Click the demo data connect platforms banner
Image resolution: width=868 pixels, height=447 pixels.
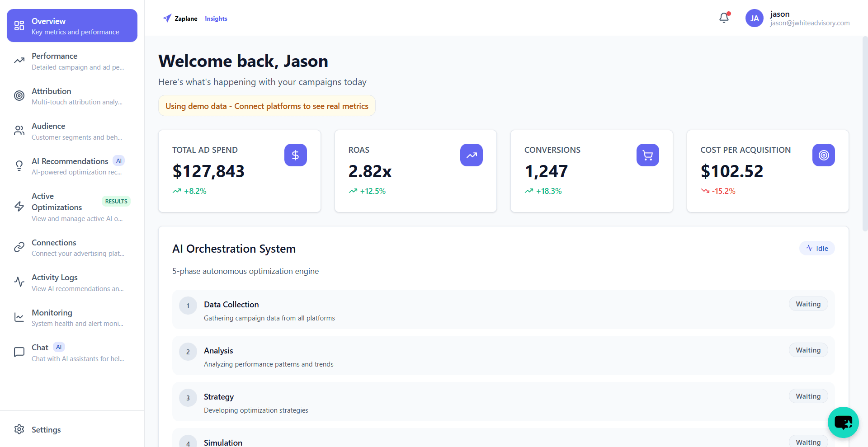click(x=266, y=106)
